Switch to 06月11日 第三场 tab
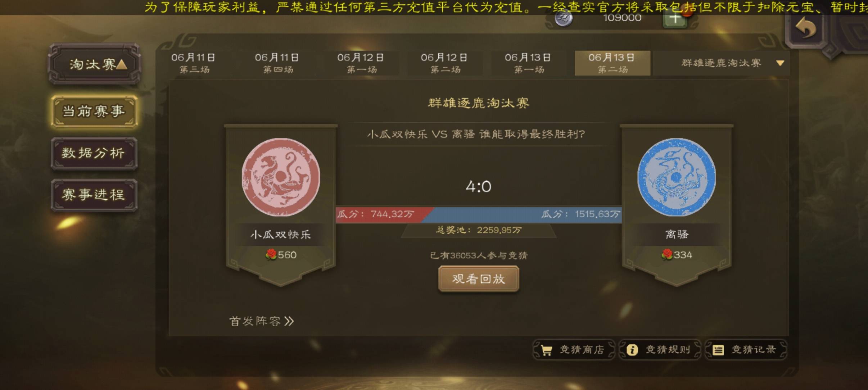 [x=194, y=63]
